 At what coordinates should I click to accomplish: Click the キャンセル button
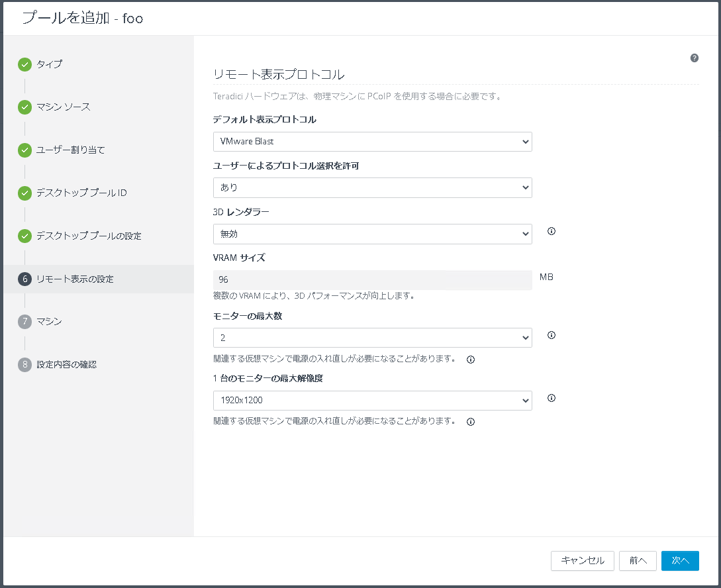tap(582, 561)
